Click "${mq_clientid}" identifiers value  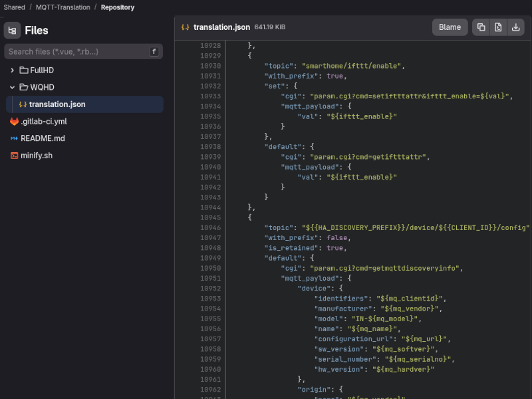[409, 299]
